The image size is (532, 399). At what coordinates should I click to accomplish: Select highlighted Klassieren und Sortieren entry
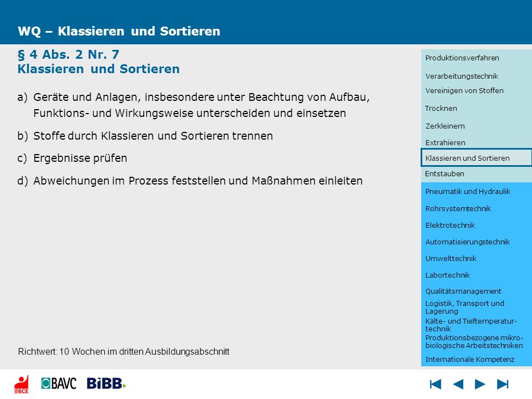point(477,158)
